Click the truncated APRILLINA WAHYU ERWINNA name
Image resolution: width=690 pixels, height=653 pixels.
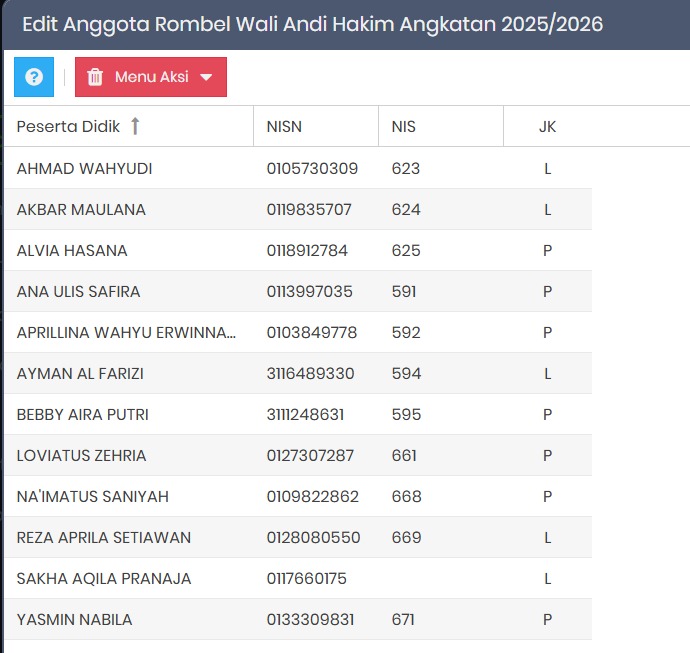tap(126, 332)
